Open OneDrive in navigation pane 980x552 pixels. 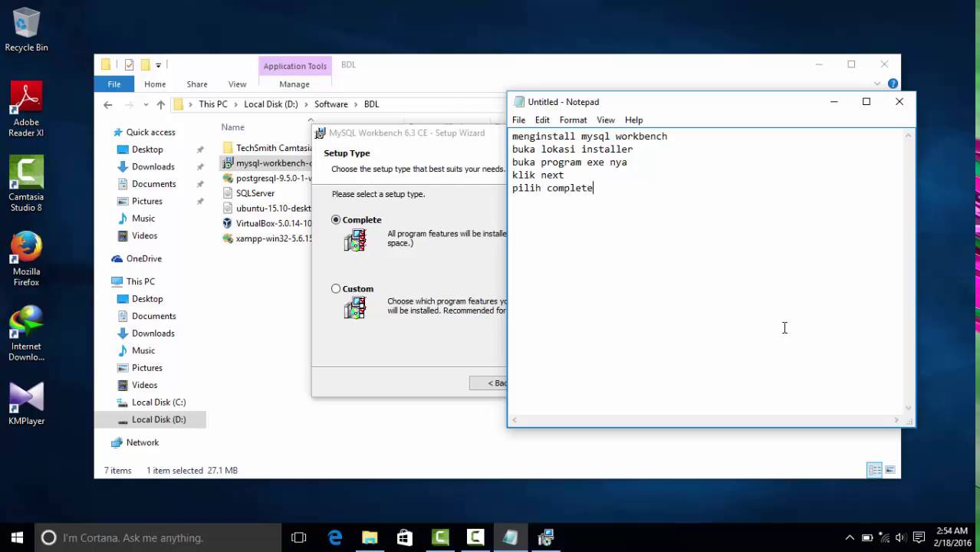pos(143,259)
